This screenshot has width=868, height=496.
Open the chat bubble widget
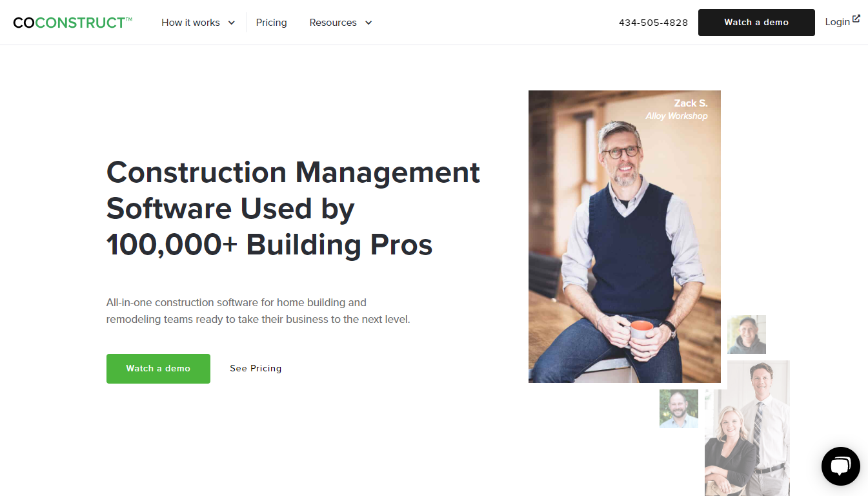tap(840, 466)
